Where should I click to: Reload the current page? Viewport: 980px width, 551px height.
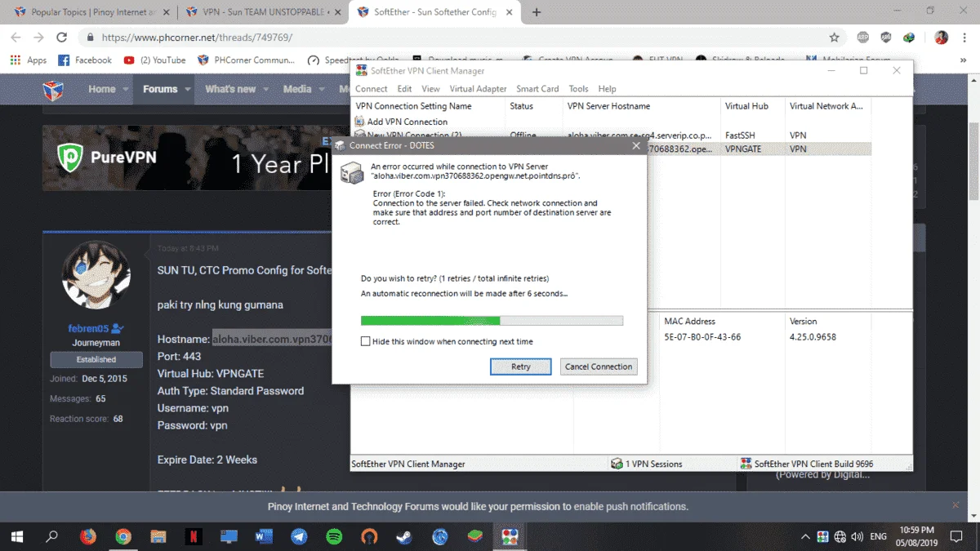[x=61, y=38]
